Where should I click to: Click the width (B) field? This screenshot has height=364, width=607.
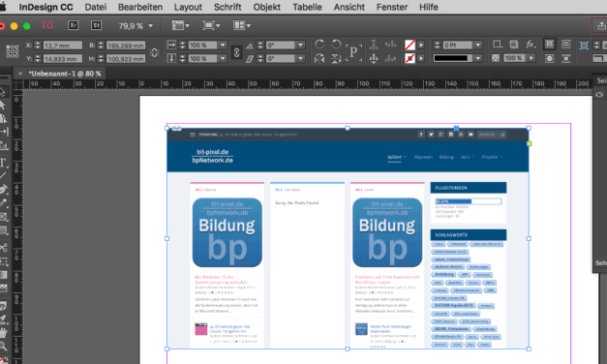click(126, 45)
